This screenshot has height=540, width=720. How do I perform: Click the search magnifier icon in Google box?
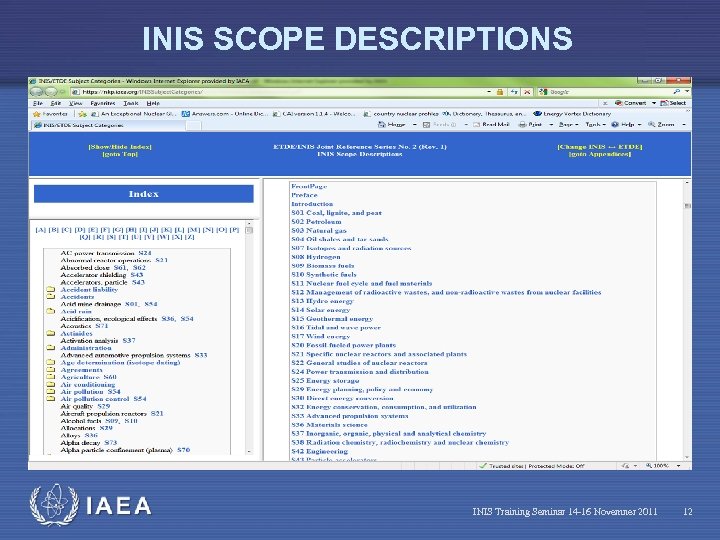coord(676,92)
